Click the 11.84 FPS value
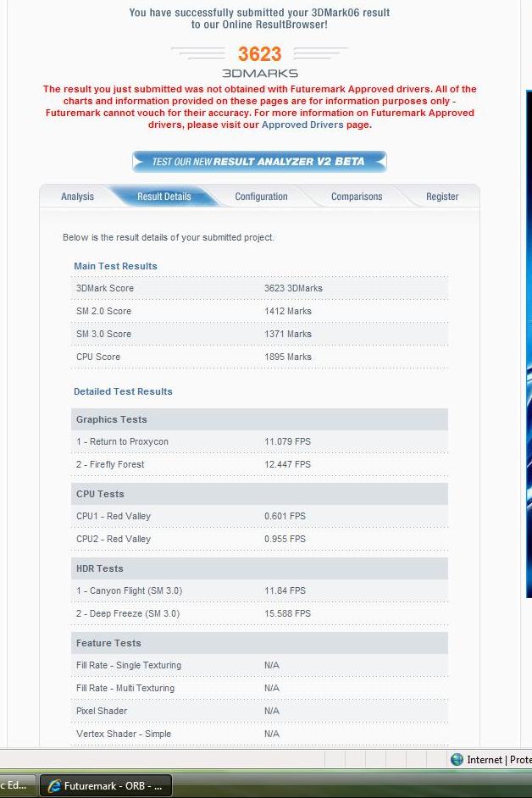The width and height of the screenshot is (532, 798). tap(285, 590)
